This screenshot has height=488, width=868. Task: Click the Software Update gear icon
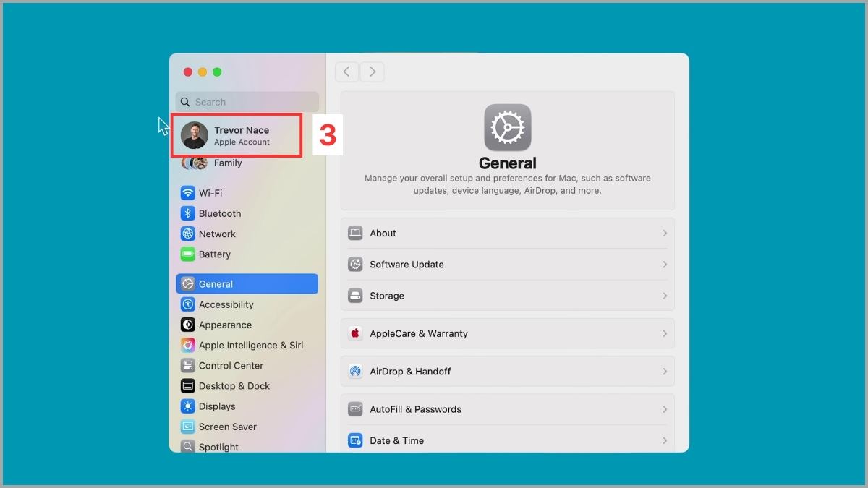[355, 265]
